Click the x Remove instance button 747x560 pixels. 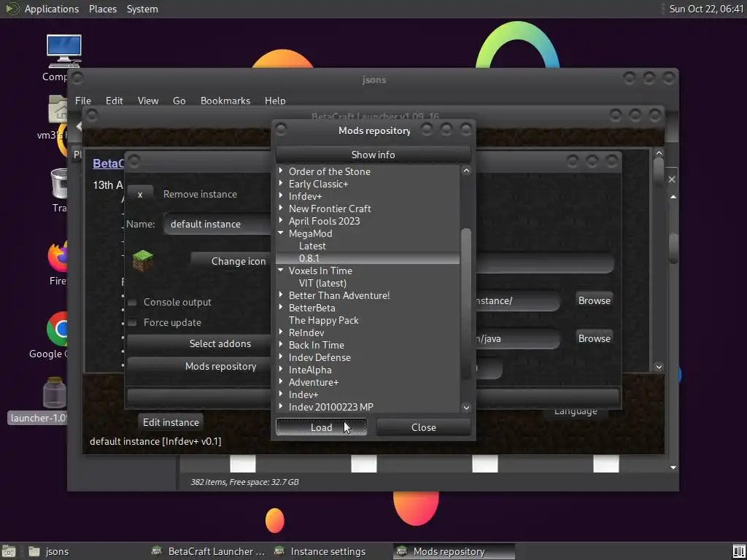[140, 194]
